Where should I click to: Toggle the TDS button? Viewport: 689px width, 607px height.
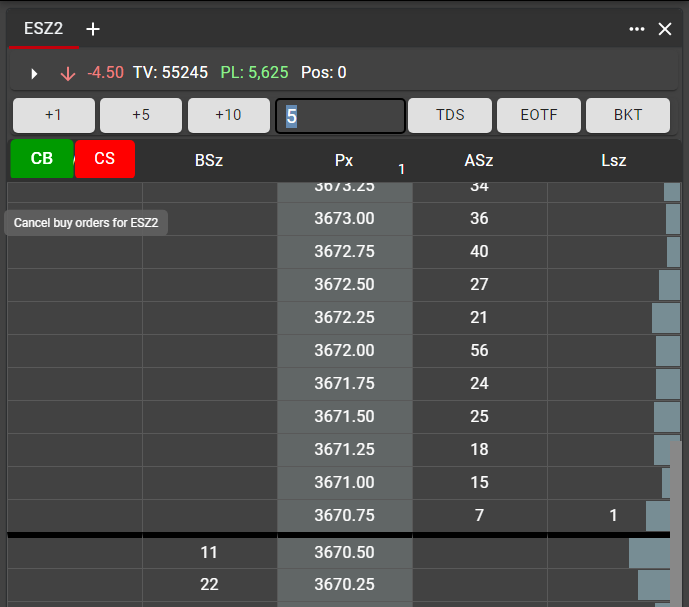tap(450, 115)
